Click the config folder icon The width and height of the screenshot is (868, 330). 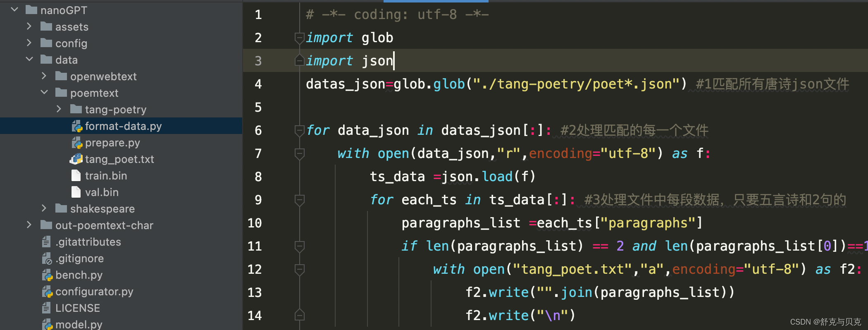(x=46, y=43)
